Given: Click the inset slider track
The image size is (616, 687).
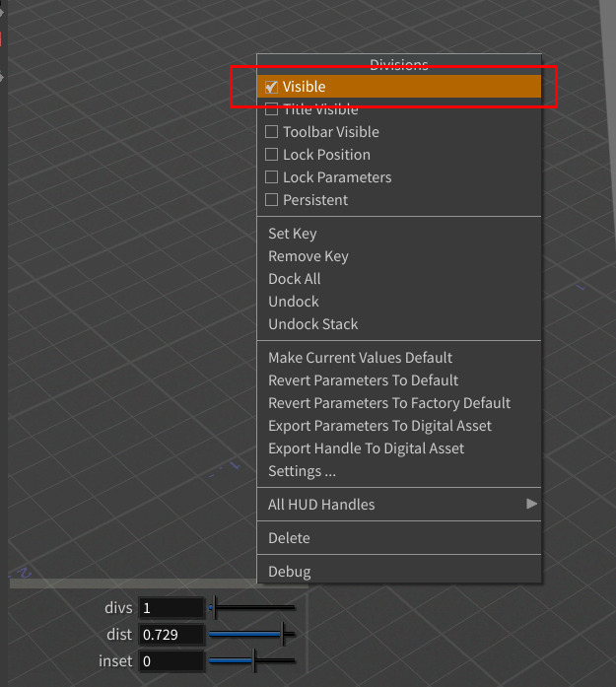Looking at the screenshot, I should tap(252, 660).
